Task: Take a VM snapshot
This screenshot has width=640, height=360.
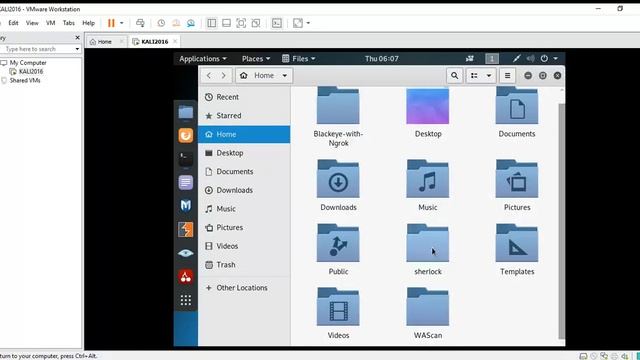Action: point(161,23)
